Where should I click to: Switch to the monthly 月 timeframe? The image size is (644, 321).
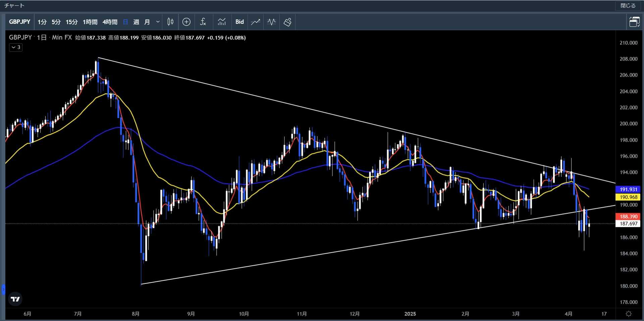point(147,22)
